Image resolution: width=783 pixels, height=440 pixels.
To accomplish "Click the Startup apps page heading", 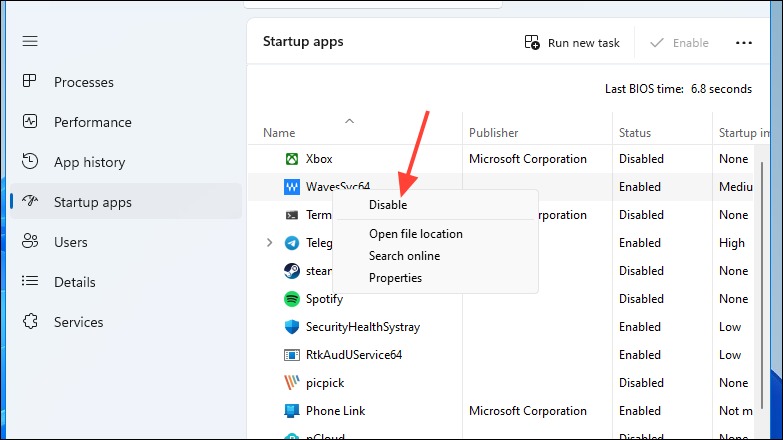I will point(303,41).
